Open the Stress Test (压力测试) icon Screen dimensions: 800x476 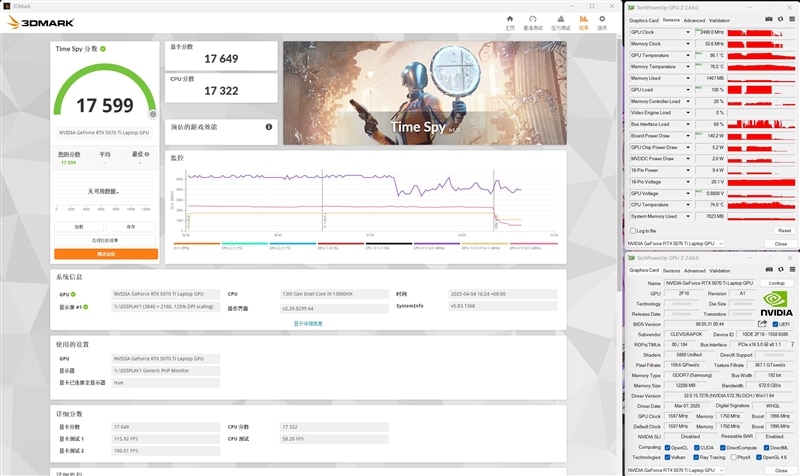pos(560,21)
